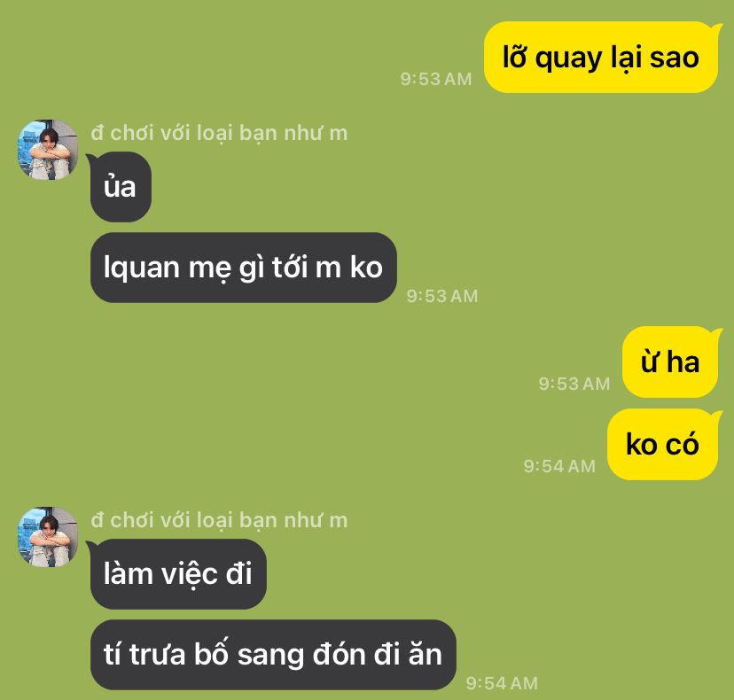Open the second sender profile avatar
The width and height of the screenshot is (734, 700).
(48, 537)
